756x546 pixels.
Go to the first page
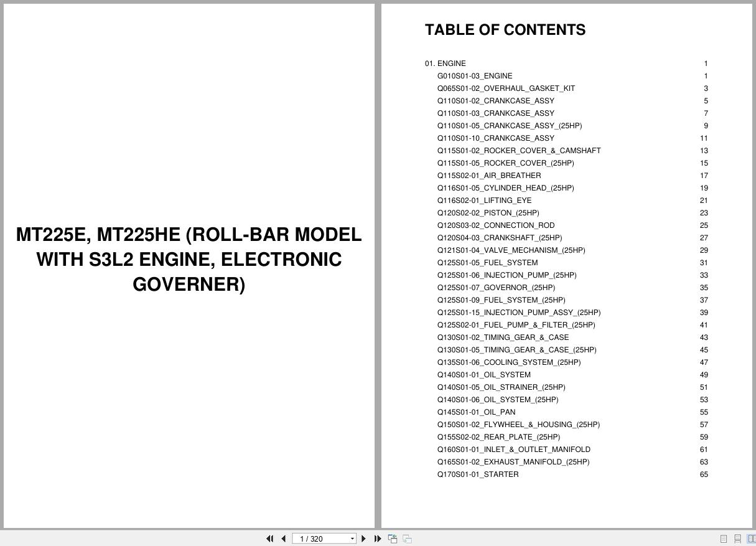(269, 539)
